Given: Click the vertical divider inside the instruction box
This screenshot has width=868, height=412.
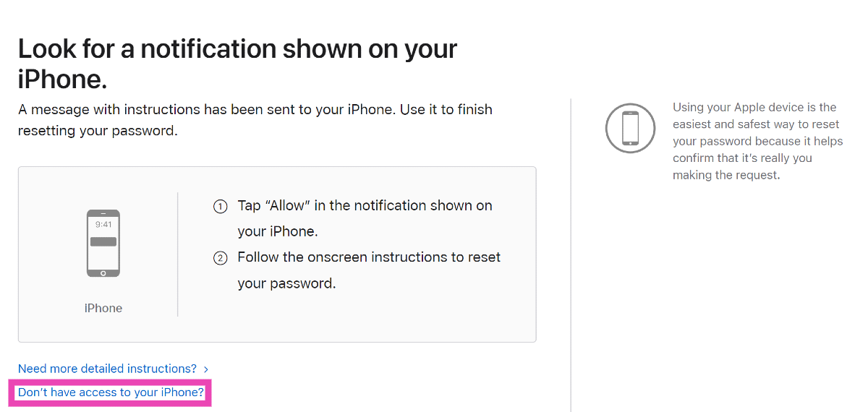Looking at the screenshot, I should pos(178,254).
